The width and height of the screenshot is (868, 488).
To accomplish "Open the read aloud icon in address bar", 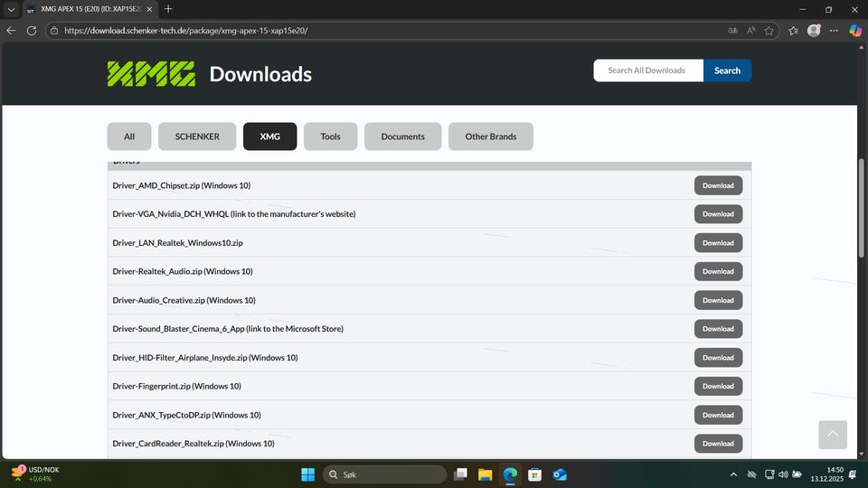I will [750, 31].
